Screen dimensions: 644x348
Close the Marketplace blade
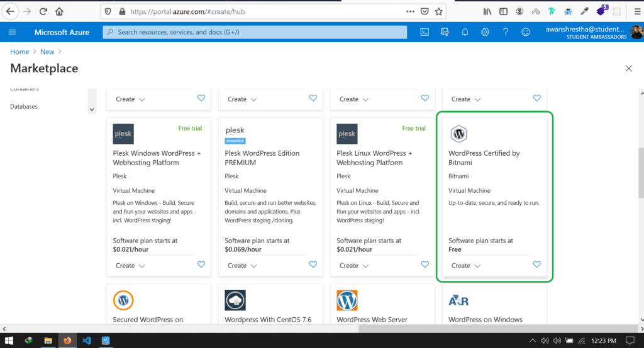tap(629, 68)
